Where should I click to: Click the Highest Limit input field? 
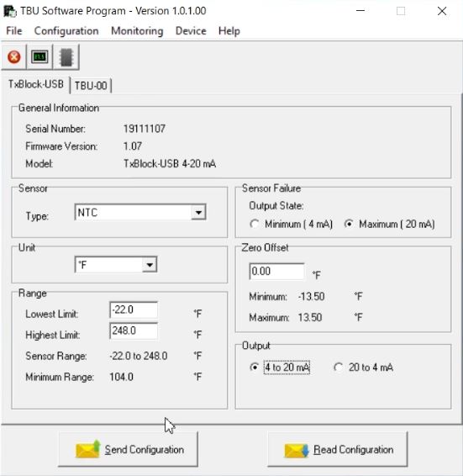[134, 331]
